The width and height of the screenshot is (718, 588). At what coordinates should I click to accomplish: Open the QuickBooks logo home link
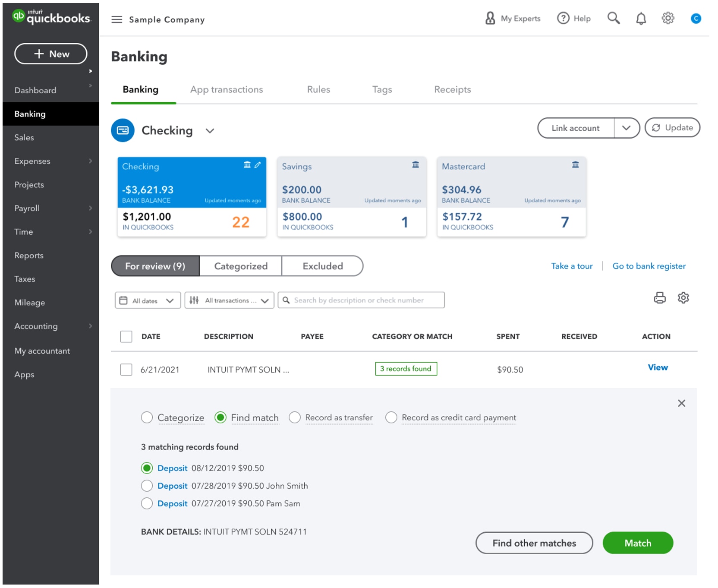(51, 17)
